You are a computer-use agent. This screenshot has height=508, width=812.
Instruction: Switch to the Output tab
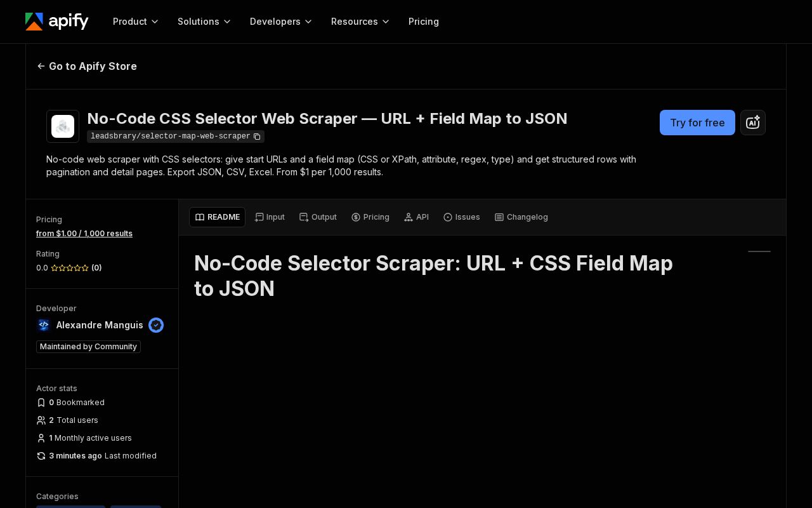(318, 217)
